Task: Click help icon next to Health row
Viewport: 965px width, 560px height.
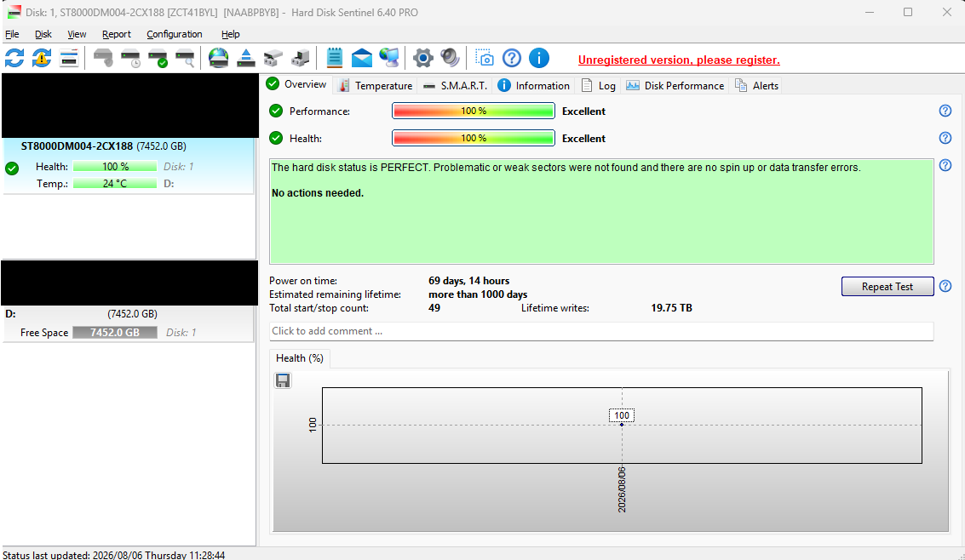Action: [x=945, y=138]
